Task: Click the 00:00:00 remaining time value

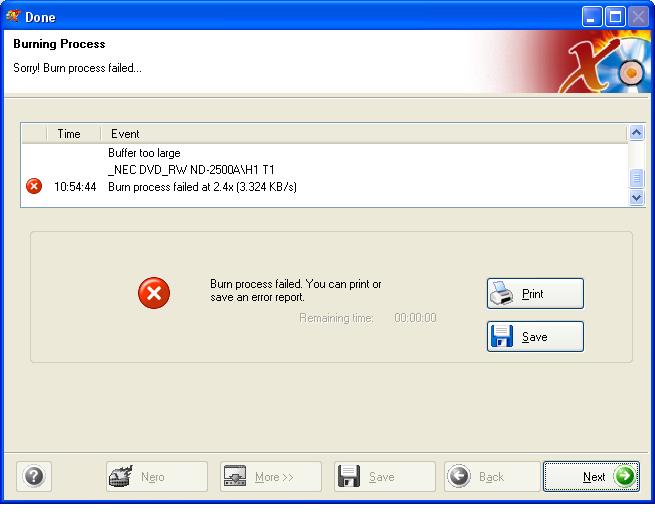Action: pos(416,318)
